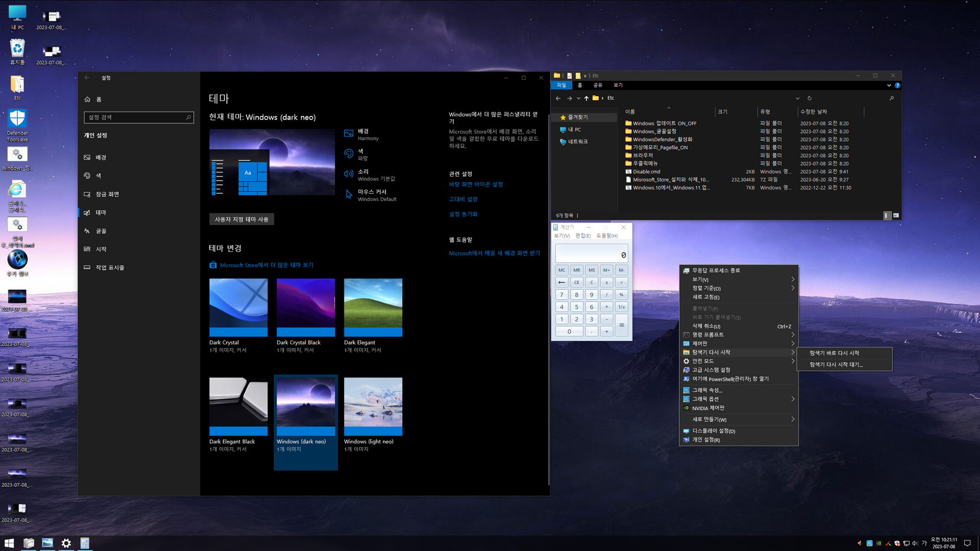The image size is (980, 551).
Task: Expand 명령 프롬프트 submenu in context menu
Action: 739,334
